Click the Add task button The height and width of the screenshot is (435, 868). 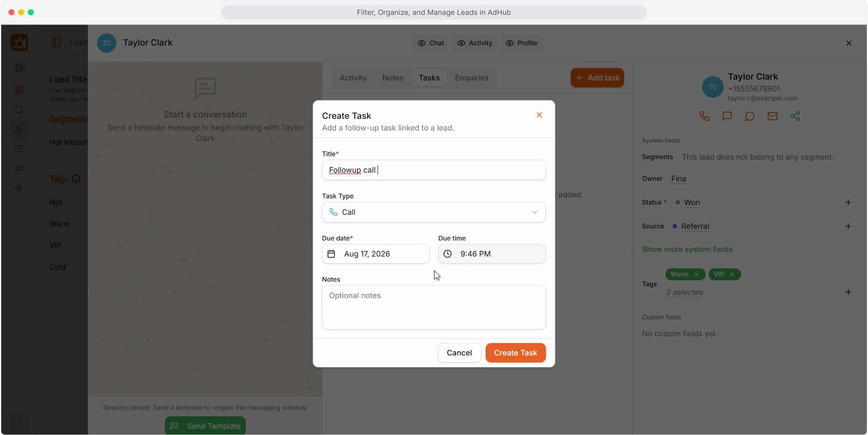[597, 78]
